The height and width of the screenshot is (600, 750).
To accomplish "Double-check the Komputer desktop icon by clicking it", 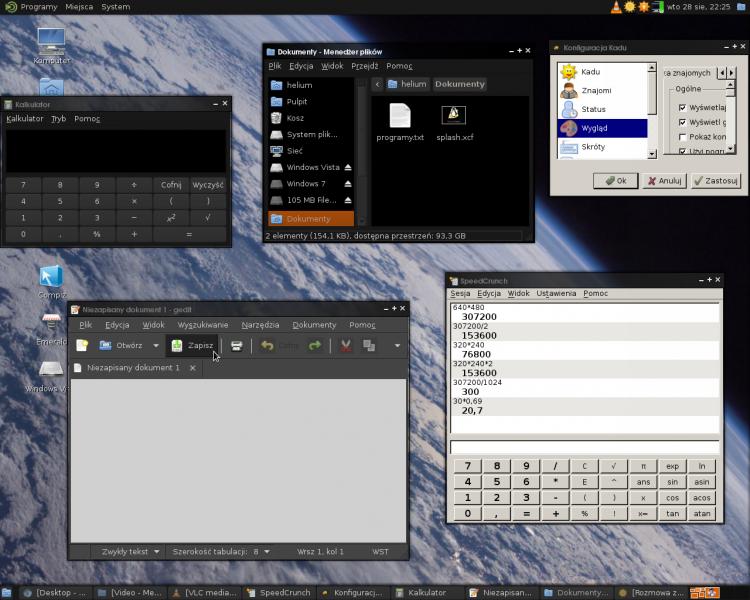I will (51, 43).
